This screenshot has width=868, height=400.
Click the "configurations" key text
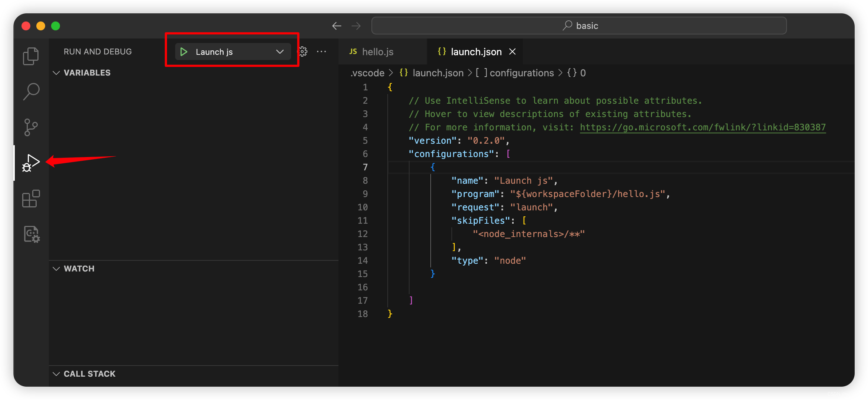(451, 154)
